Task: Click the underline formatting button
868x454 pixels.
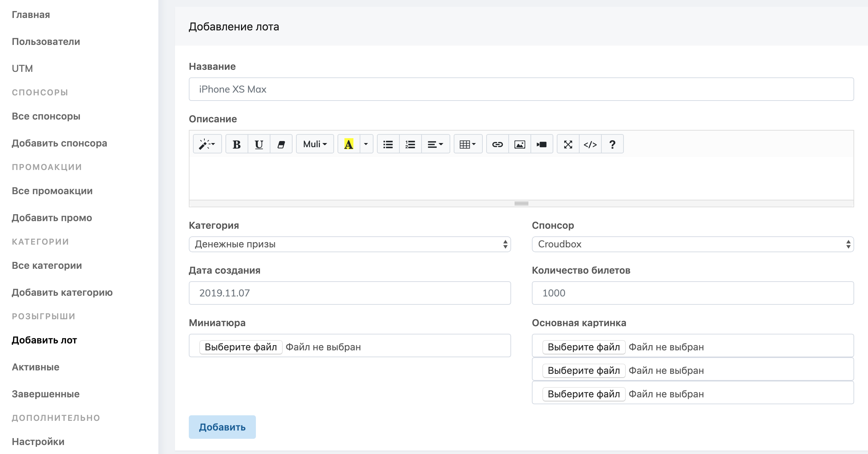Action: (x=259, y=144)
